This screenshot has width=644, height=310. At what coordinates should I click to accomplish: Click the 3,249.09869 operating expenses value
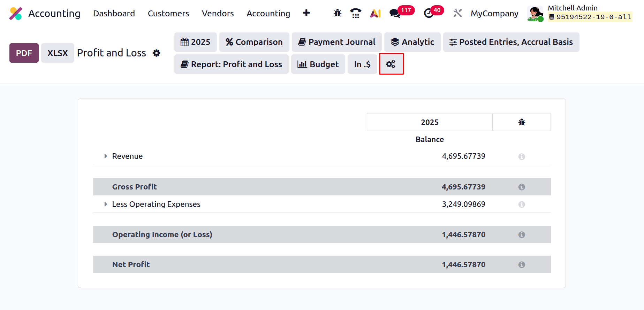point(463,204)
